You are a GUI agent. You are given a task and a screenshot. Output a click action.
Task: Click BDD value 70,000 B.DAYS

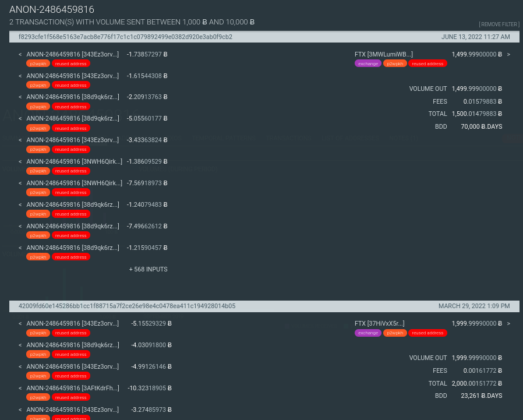tap(481, 126)
